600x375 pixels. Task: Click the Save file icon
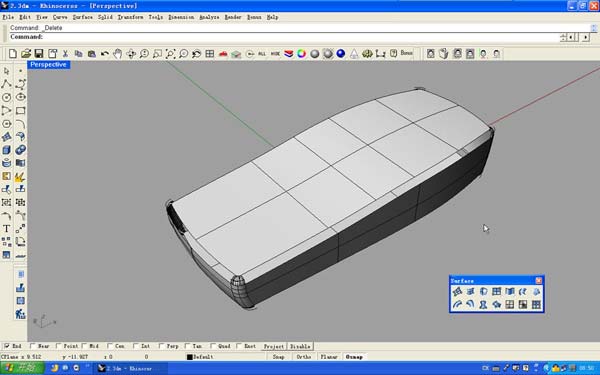[39, 54]
